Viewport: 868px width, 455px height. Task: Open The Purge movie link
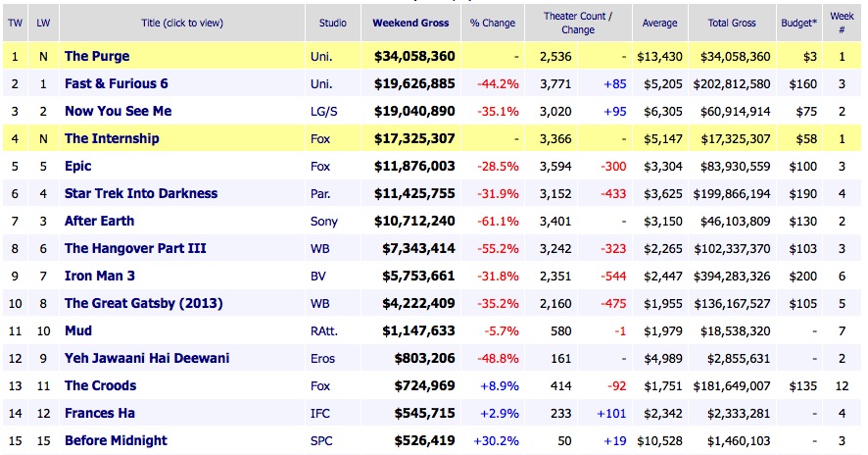97,56
